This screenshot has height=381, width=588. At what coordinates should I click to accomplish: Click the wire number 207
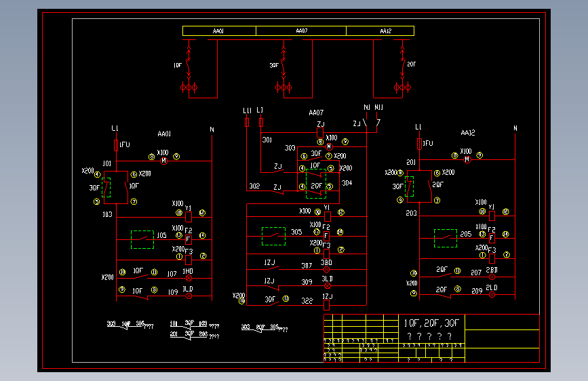[x=476, y=273]
